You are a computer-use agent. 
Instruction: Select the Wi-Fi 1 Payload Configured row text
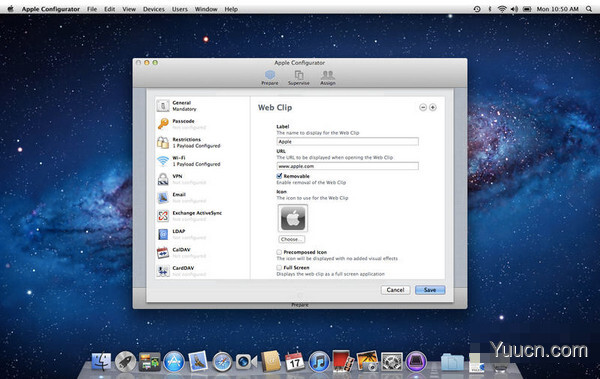196,161
